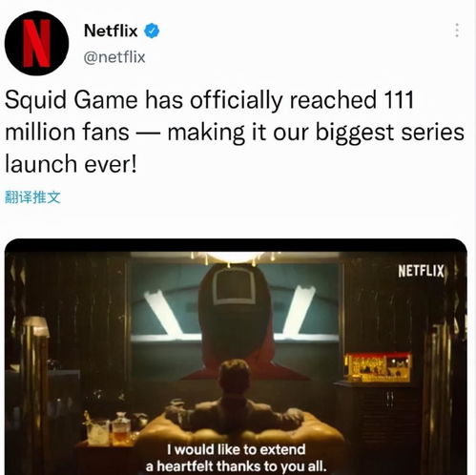Click the Netflix display name
The width and height of the screenshot is (476, 475).
click(x=111, y=31)
